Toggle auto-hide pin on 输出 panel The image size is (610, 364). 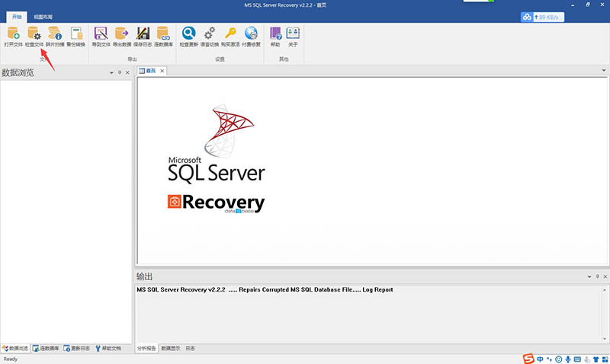597,276
